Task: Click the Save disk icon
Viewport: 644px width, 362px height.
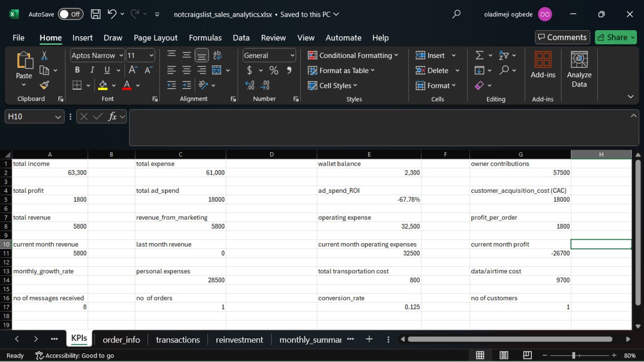Action: tap(96, 15)
